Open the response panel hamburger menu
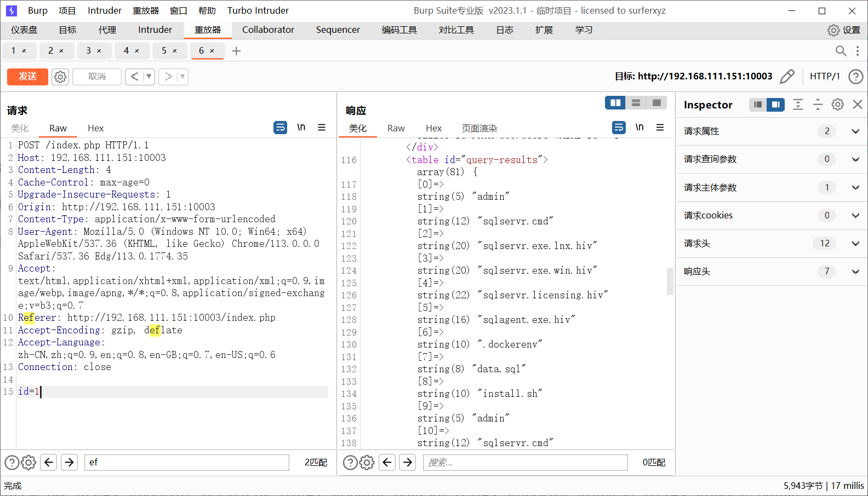 [660, 127]
